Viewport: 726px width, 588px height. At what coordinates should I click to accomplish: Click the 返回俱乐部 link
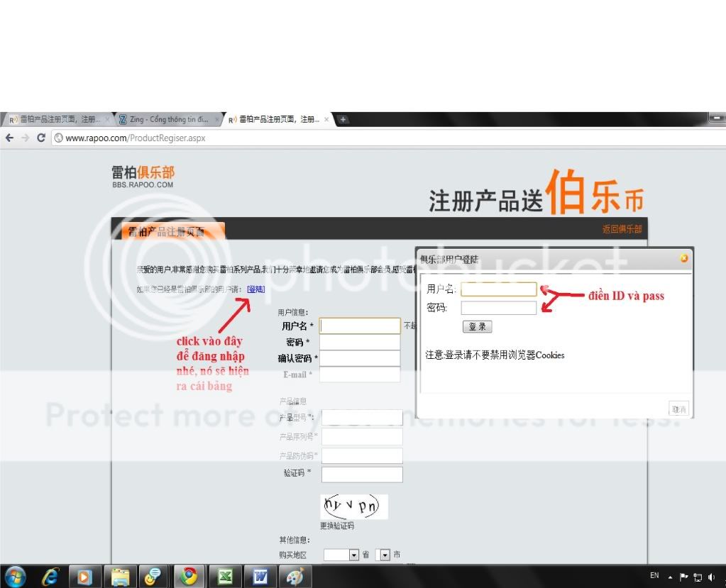(x=622, y=229)
